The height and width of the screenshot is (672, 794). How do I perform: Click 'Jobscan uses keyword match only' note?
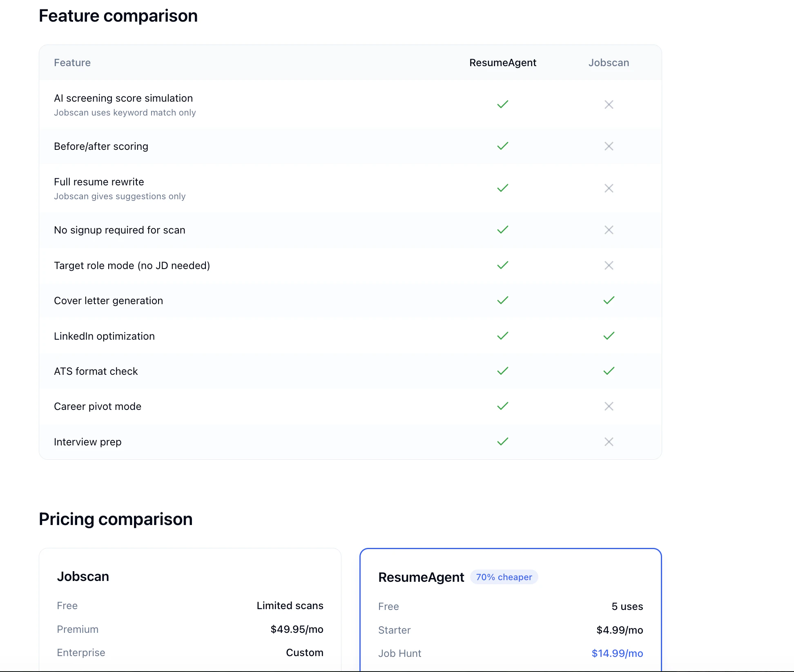click(125, 113)
